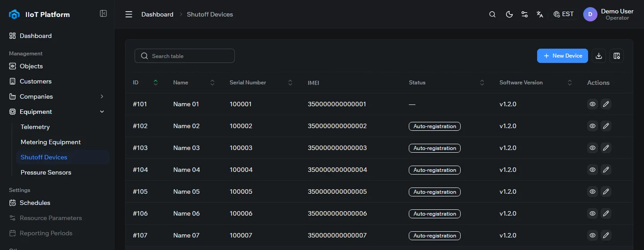Screen dimensions: 644x250
Task: Go to Dashboard in sidebar
Action: [57, 36]
